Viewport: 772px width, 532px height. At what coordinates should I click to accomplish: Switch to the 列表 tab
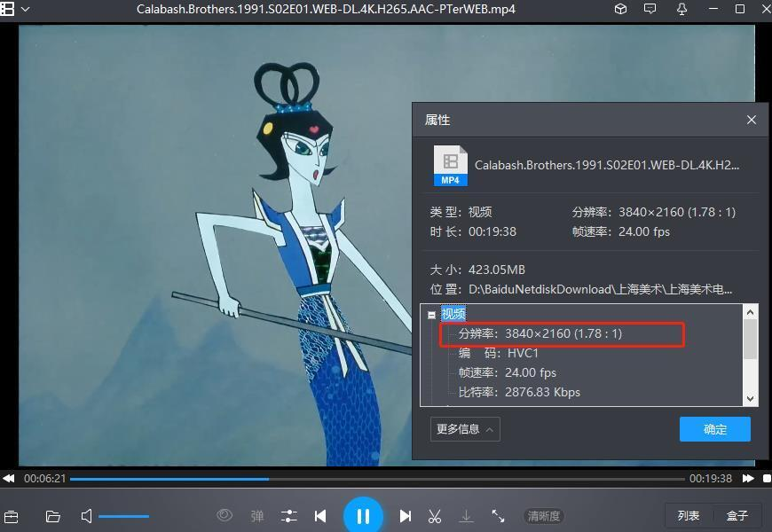coord(691,515)
